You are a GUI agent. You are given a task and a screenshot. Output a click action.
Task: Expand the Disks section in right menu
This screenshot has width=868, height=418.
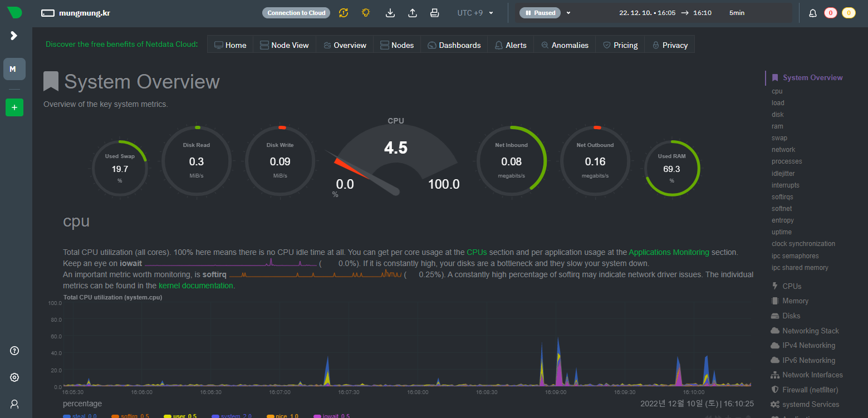point(791,316)
